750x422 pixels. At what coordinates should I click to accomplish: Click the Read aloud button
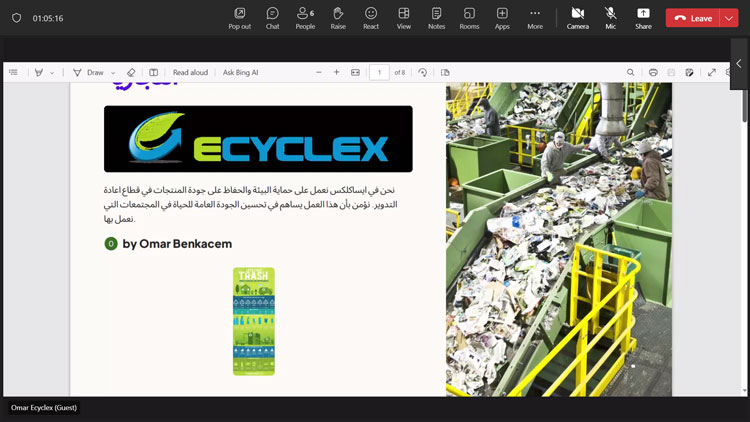[x=190, y=73]
